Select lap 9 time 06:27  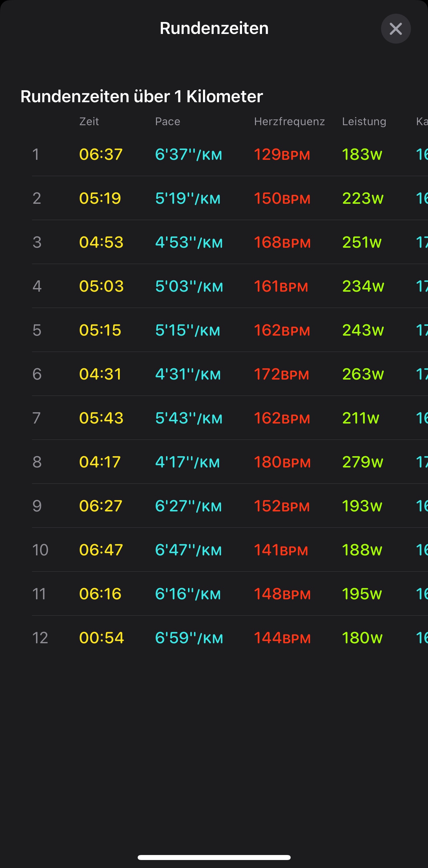click(x=101, y=506)
